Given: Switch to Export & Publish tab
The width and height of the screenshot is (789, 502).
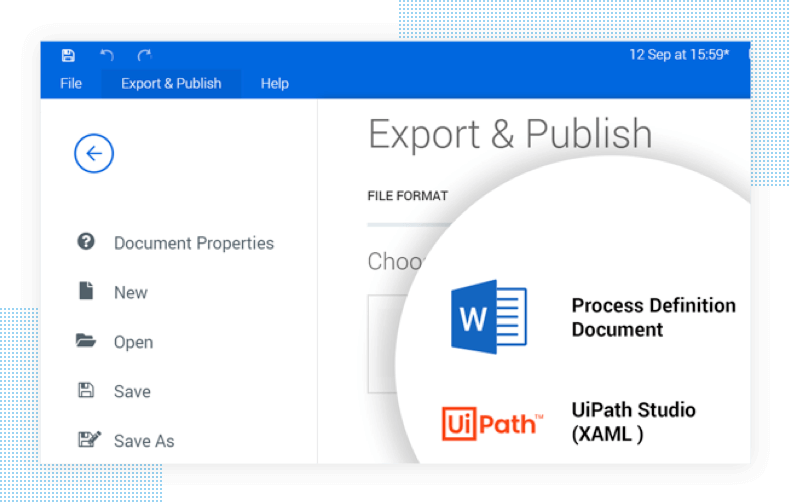Looking at the screenshot, I should click(171, 83).
